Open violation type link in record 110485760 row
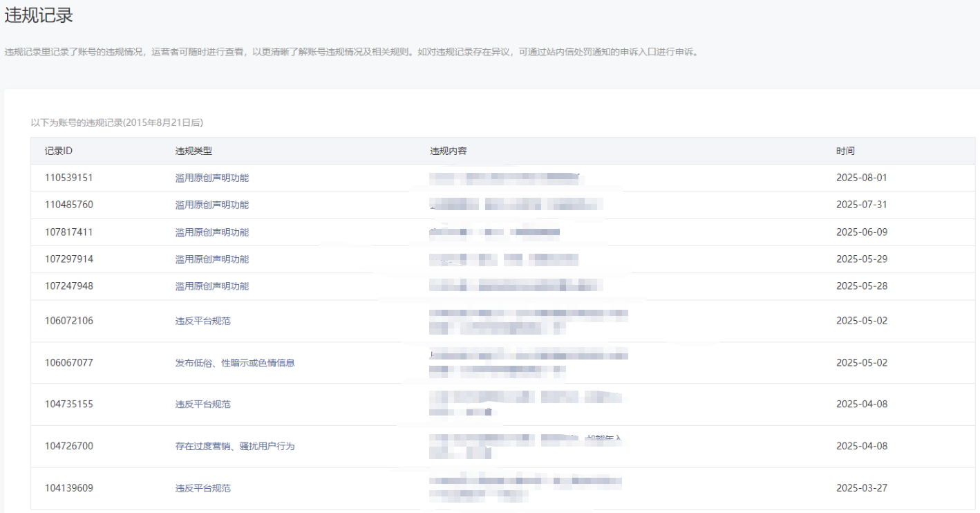This screenshot has height=513, width=980. pos(211,205)
